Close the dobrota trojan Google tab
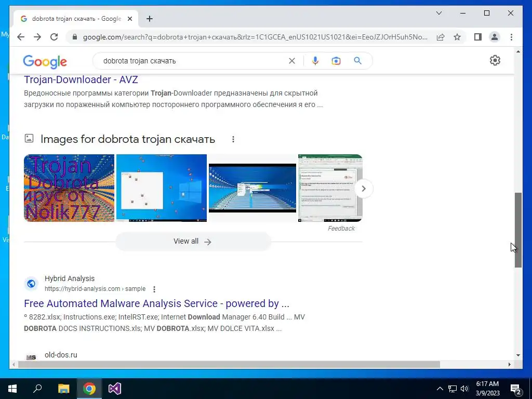The image size is (532, 399). 129,19
